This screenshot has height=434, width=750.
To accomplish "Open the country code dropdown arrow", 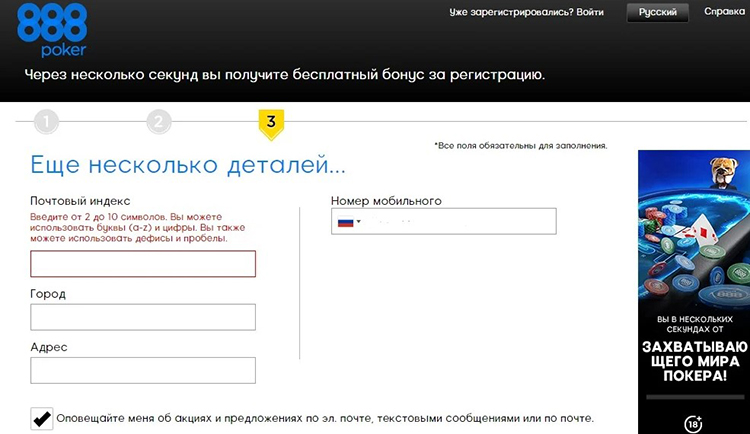I will [x=359, y=222].
